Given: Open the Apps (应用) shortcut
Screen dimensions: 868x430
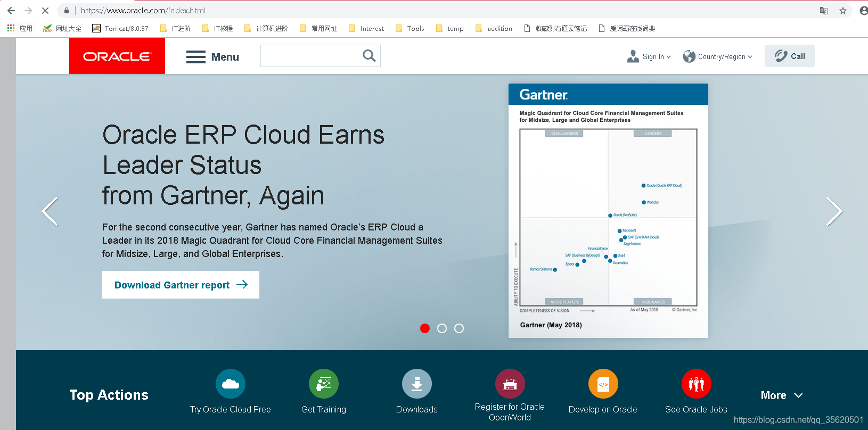Looking at the screenshot, I should 20,28.
